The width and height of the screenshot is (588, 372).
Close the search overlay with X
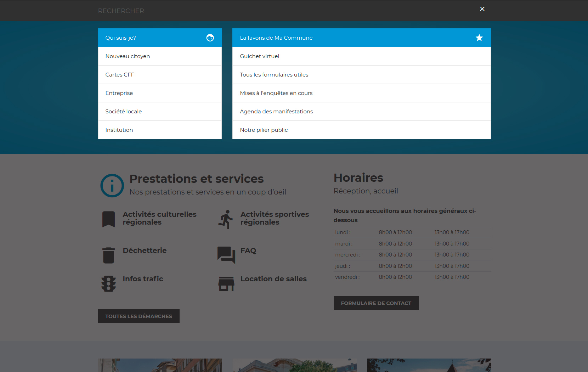click(482, 9)
